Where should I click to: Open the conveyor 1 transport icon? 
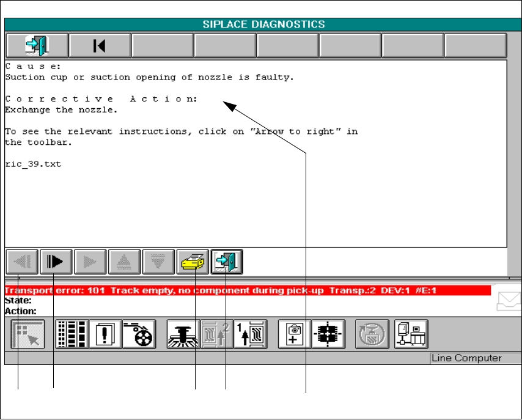point(251,334)
